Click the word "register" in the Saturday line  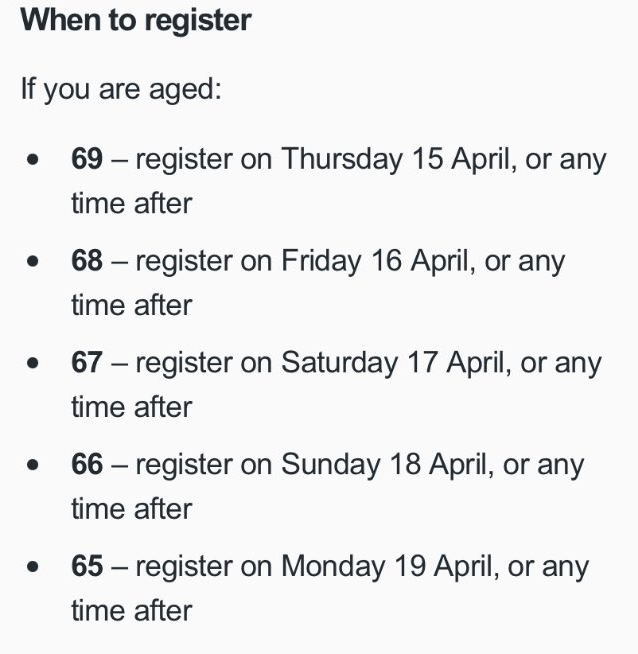pos(184,365)
